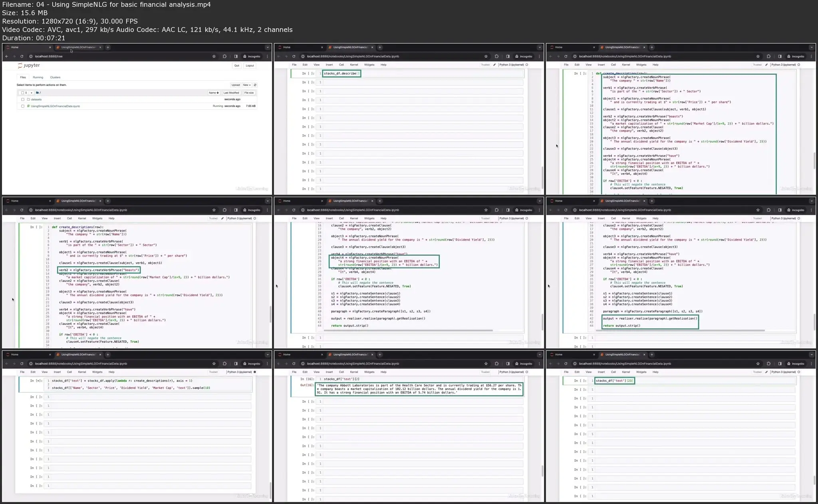
Task: Switch to the Running tab
Action: [x=38, y=77]
